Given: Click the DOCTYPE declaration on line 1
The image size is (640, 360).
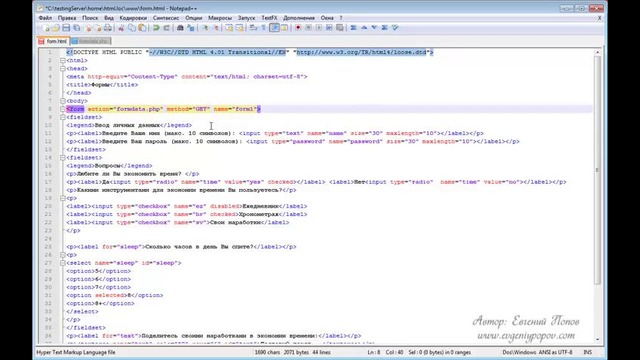Looking at the screenshot, I should (249, 52).
